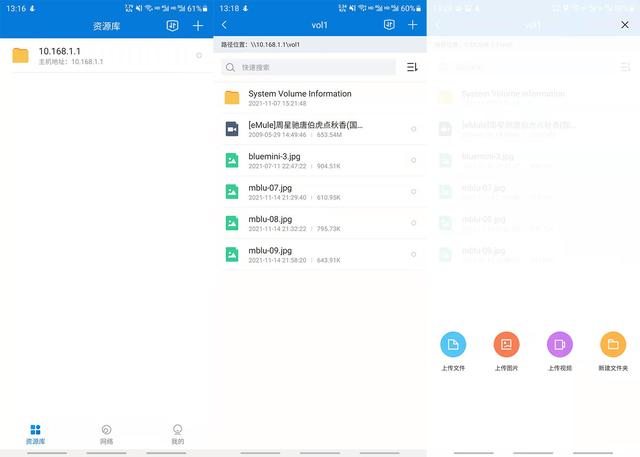
Task: Open the 10.168.1.1 host folder
Action: click(x=90, y=56)
